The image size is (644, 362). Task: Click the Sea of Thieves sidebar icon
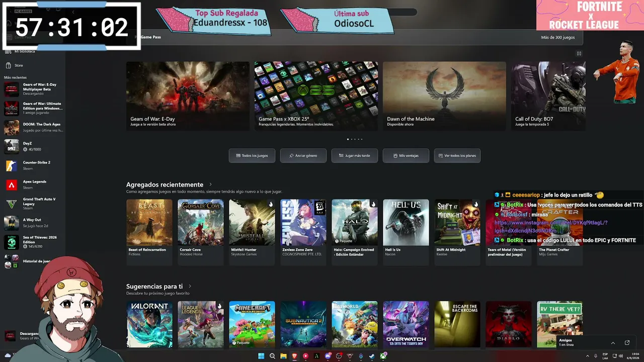click(12, 242)
